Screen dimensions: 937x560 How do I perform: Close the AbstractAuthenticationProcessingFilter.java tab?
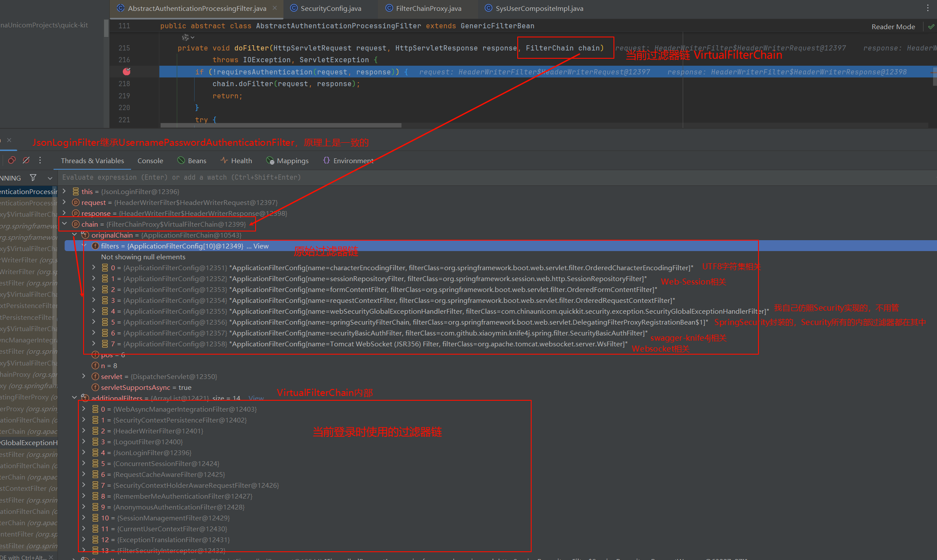275,8
